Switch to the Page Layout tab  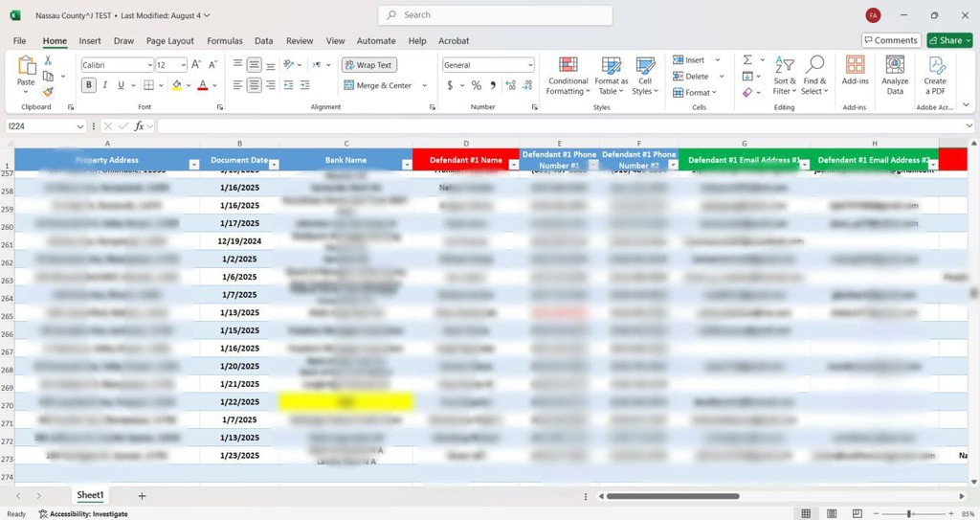pyautogui.click(x=169, y=41)
